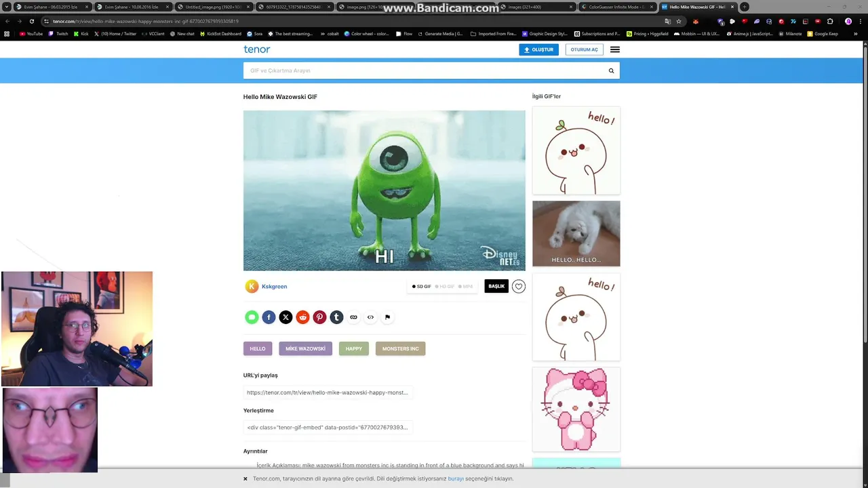The width and height of the screenshot is (868, 488).
Task: Favorite the GIF with the heart icon
Action: (x=519, y=287)
